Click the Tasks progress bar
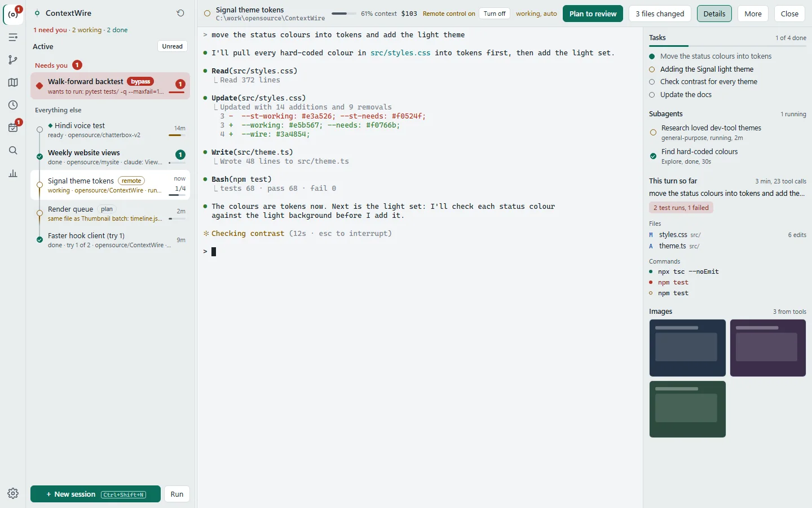The width and height of the screenshot is (812, 508). [x=727, y=46]
